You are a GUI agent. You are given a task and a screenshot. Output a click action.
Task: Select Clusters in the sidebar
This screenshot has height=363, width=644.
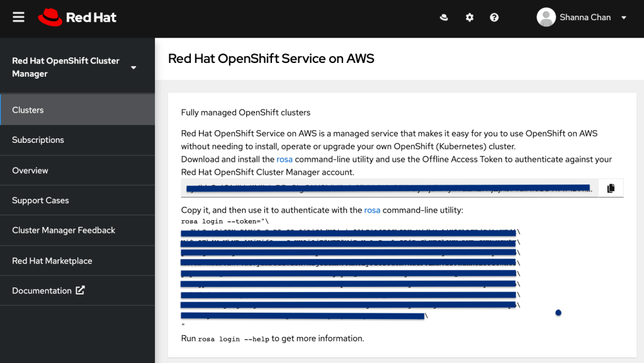pyautogui.click(x=28, y=110)
